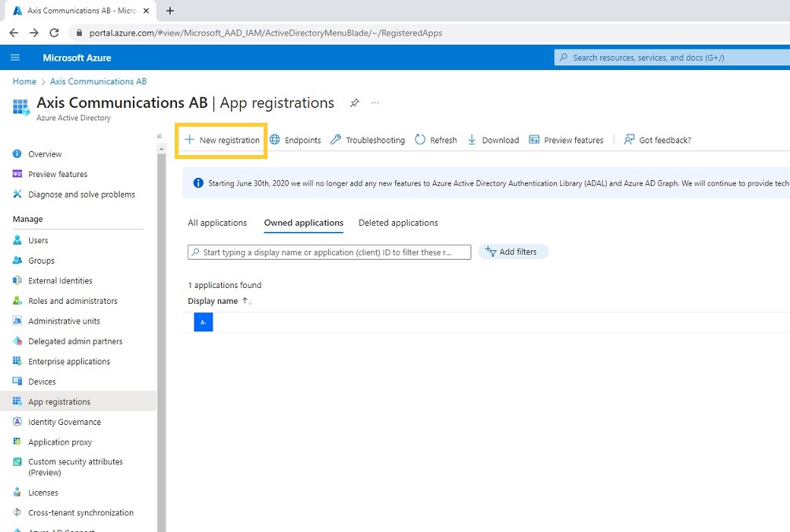790x532 pixels.
Task: Click the scrollbar up arrow in sidebar
Action: [162, 149]
